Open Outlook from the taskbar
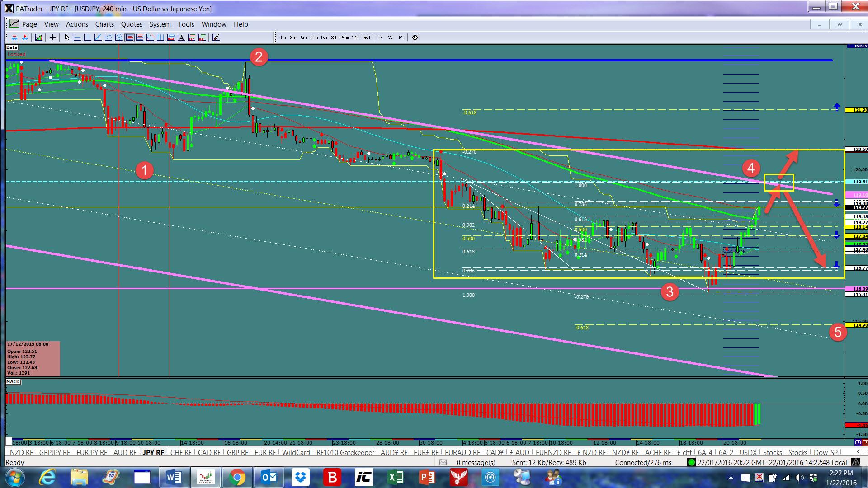The height and width of the screenshot is (488, 868). click(269, 477)
